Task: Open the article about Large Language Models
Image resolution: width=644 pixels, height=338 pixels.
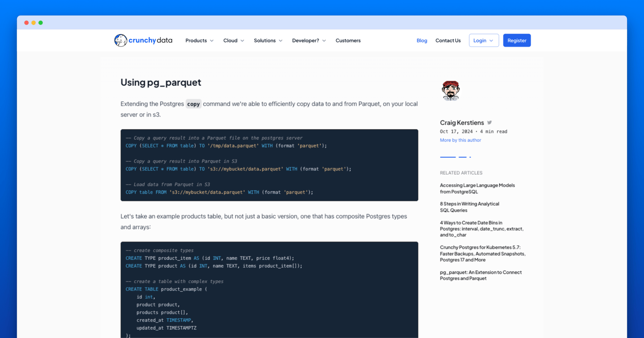Action: (x=477, y=188)
